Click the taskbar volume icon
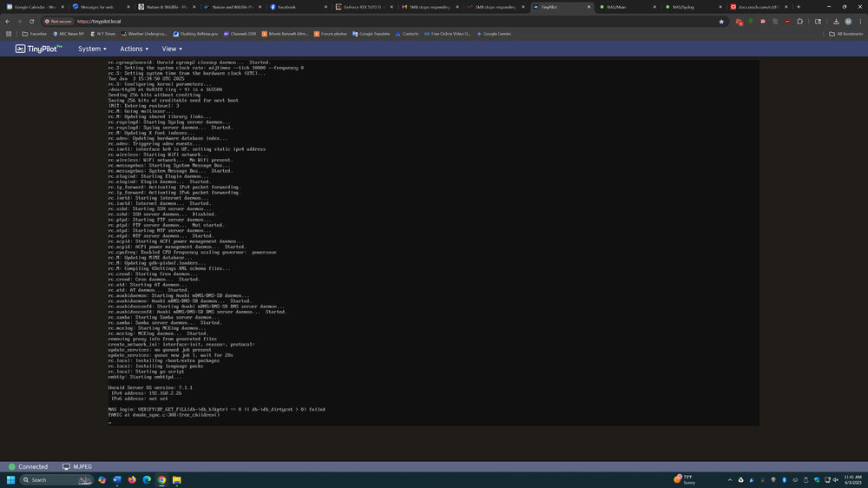This screenshot has height=488, width=868. click(836, 479)
